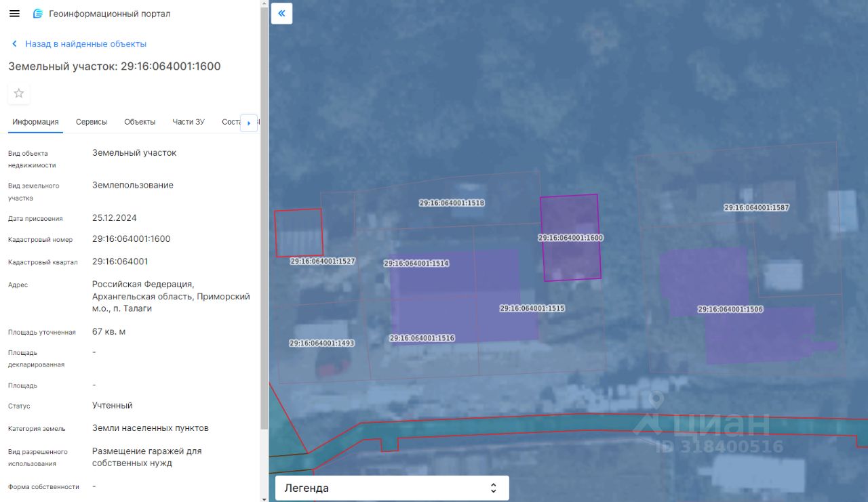Collapse the side panel with double-chevron button

(x=282, y=13)
